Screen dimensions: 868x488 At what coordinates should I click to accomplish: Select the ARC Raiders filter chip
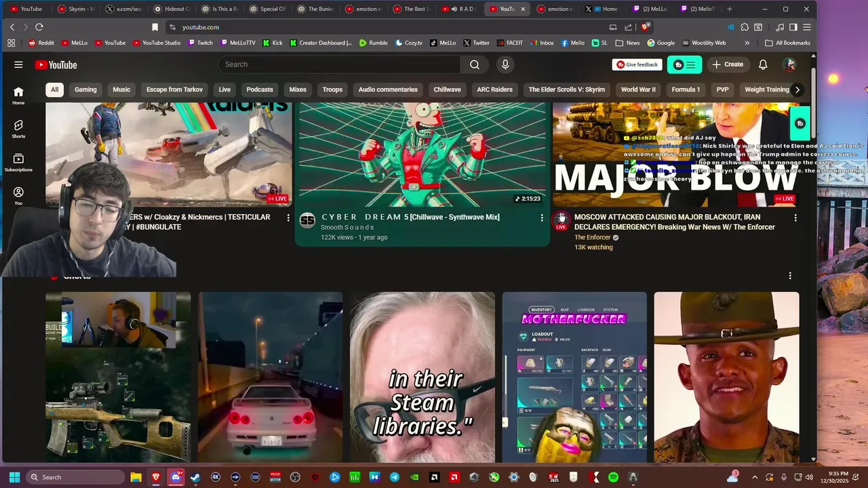494,89
